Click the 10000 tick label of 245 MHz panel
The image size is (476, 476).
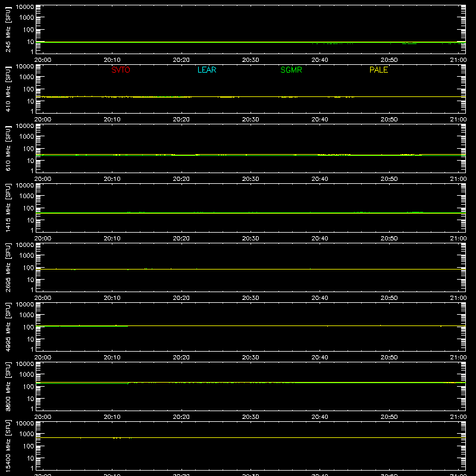click(x=25, y=7)
